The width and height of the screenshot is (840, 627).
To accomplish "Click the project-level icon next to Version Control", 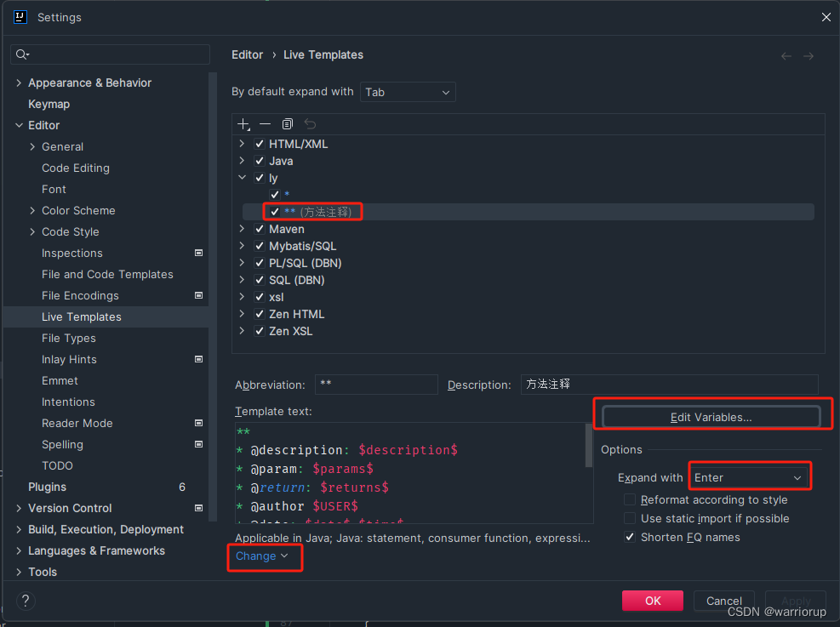I will coord(199,508).
